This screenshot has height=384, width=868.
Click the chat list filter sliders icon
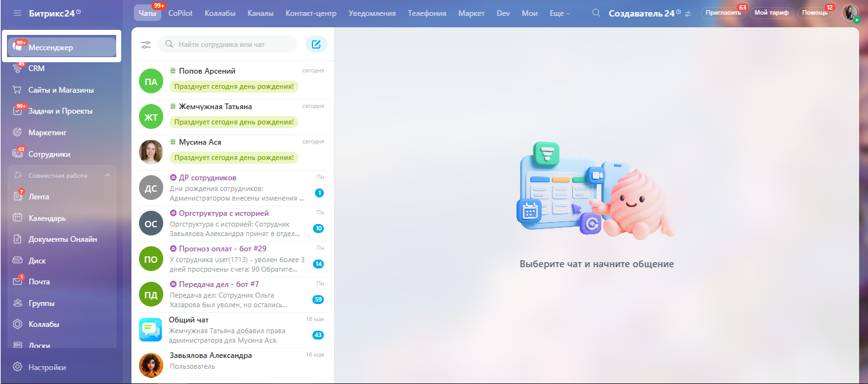(x=146, y=44)
